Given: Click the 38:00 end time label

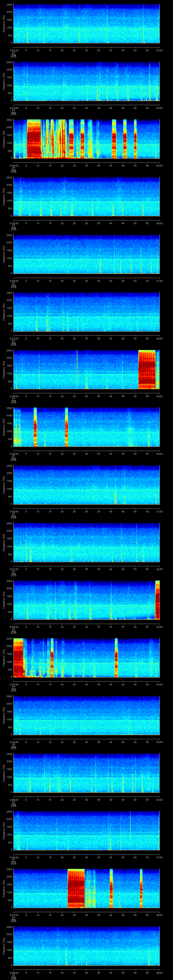Looking at the screenshot, I should coord(160,915).
